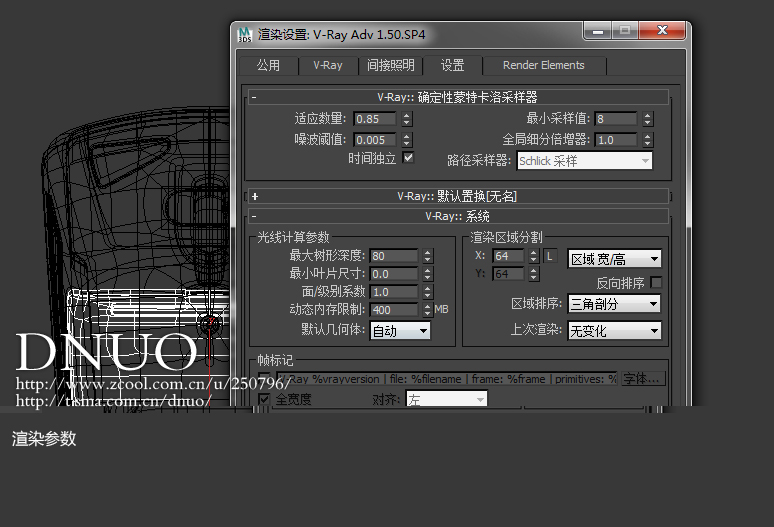Click the 渲染区域分割 X value field
Viewport: 774px width, 527px height.
508,256
